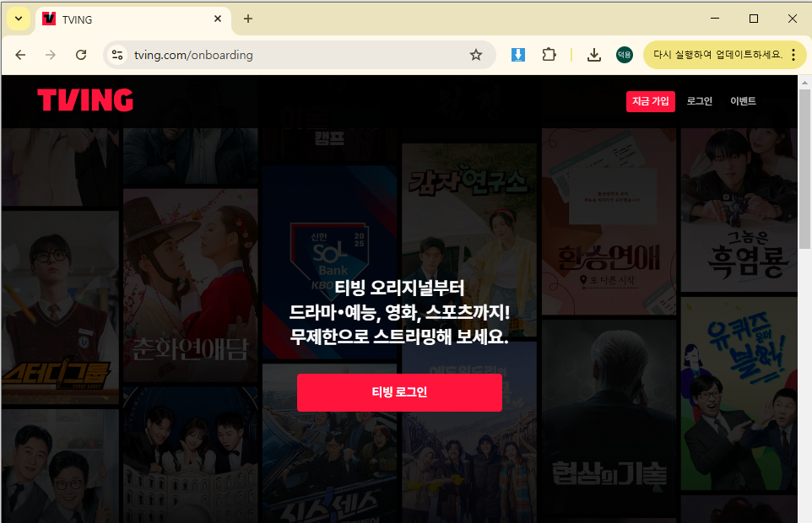Go back with the browser back arrow
The width and height of the screenshot is (812, 523).
pos(20,55)
